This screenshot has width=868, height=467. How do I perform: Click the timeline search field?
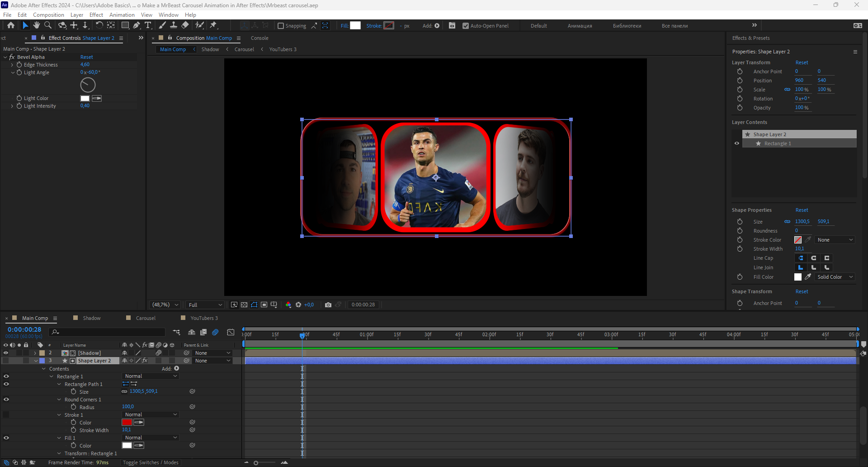pos(108,332)
